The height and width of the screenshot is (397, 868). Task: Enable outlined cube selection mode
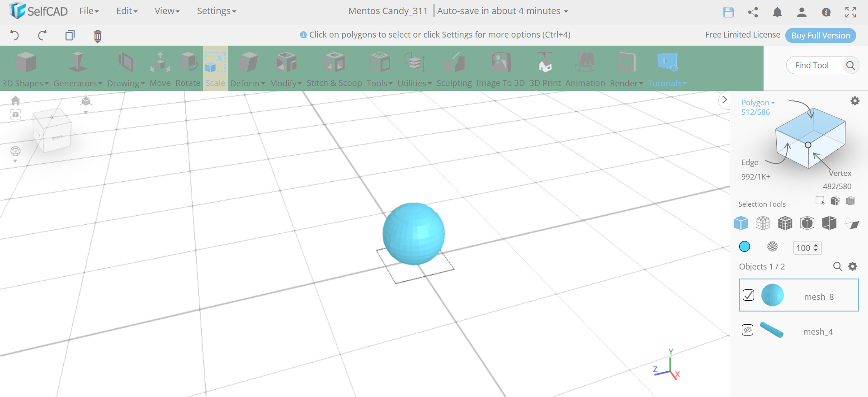[807, 223]
